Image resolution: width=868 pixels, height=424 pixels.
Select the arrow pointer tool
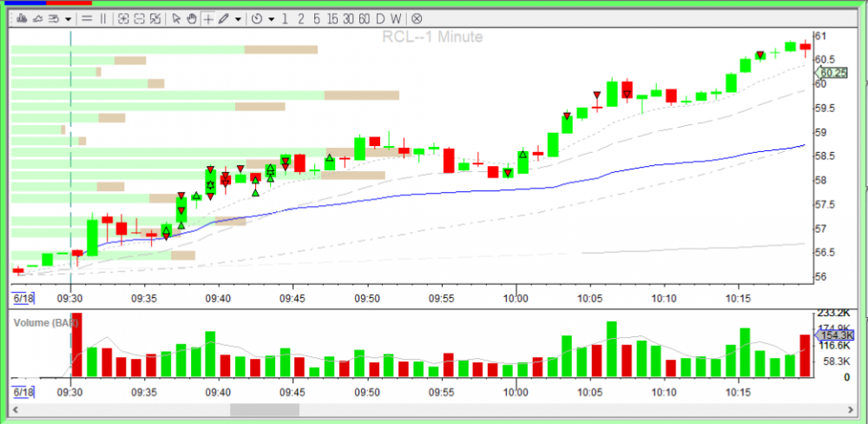(176, 18)
